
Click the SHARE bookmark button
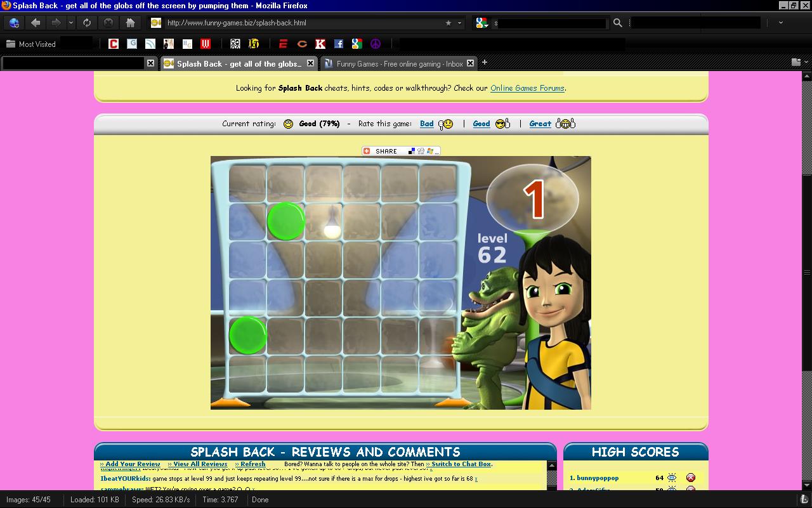point(401,151)
